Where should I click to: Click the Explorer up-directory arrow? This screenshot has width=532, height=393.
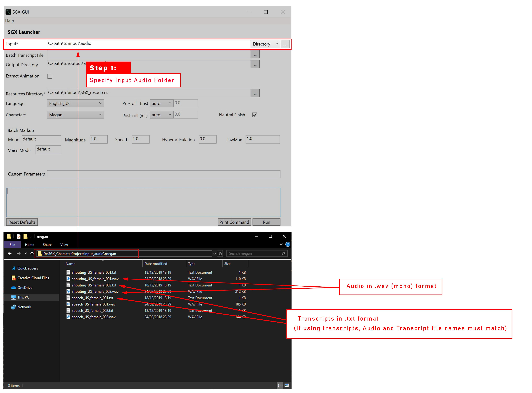point(32,254)
